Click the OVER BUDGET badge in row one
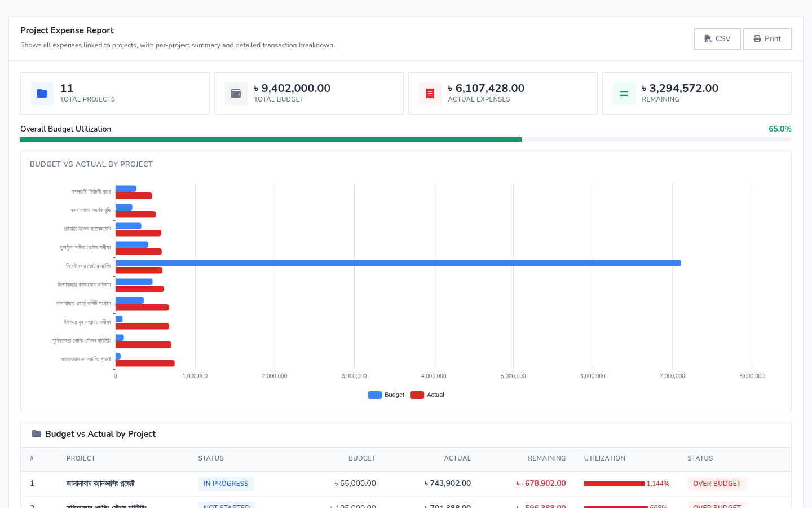The width and height of the screenshot is (812, 508). 717,484
